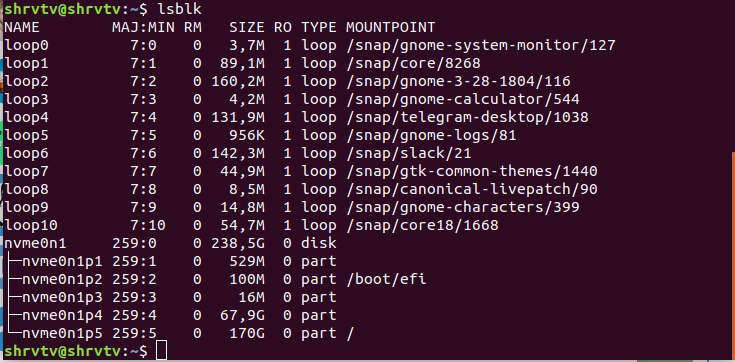
Task: Click the nvme0n1p5 partition name
Action: 62,333
